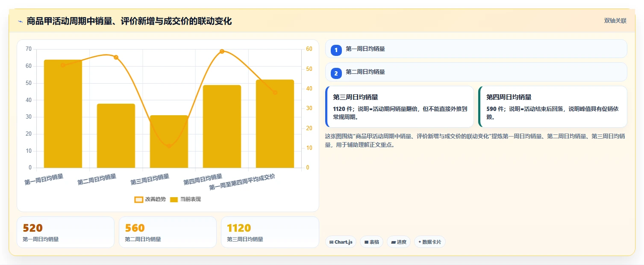Click the number 1 badge
Viewport: 644px width, 265px height.
(336, 50)
